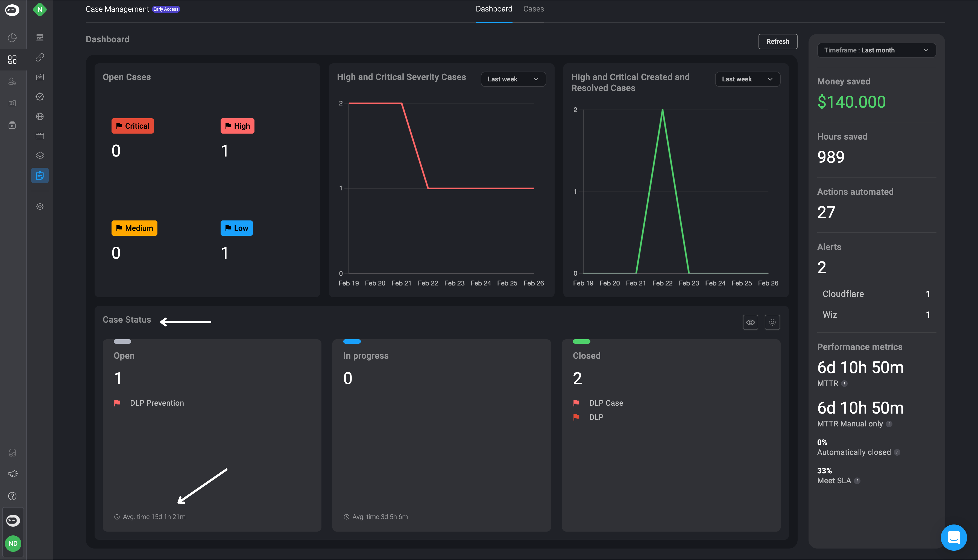Open the DLP Prevention open case
The width and height of the screenshot is (978, 560).
[x=157, y=403]
